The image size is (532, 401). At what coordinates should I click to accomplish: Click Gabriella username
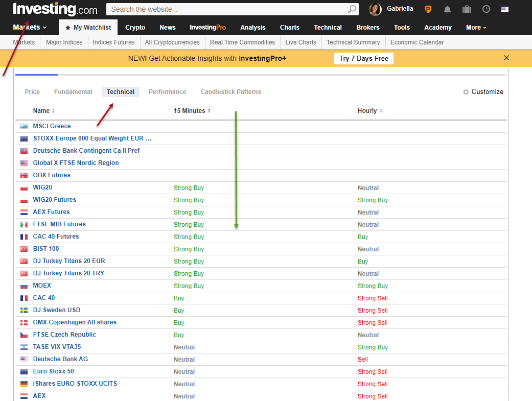[x=400, y=9]
